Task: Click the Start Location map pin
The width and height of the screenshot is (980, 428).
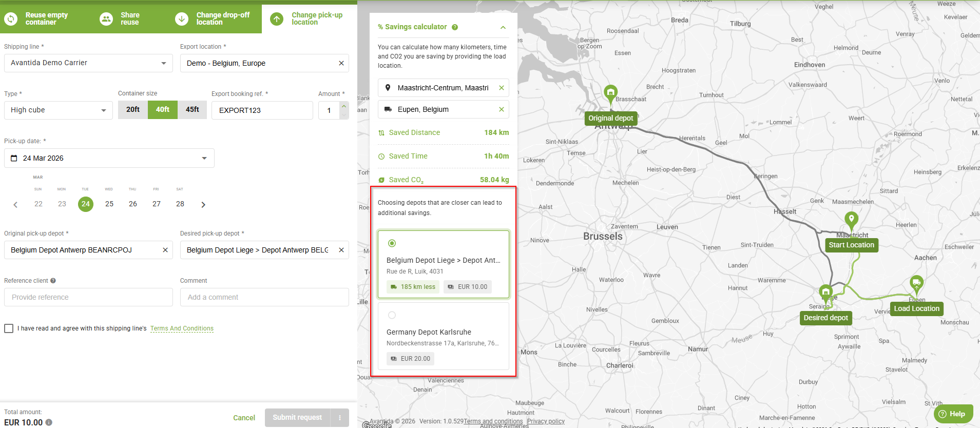Action: click(851, 221)
